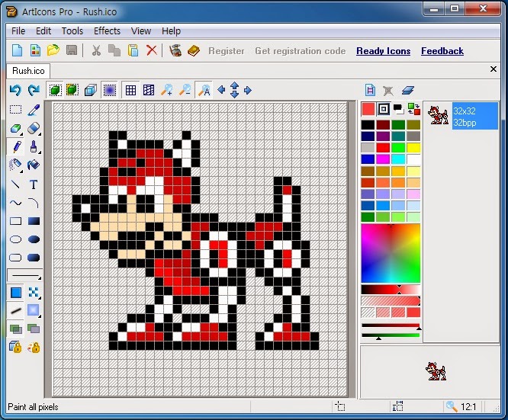Click the Ready Icons link
Image resolution: width=508 pixels, height=420 pixels.
(x=383, y=51)
